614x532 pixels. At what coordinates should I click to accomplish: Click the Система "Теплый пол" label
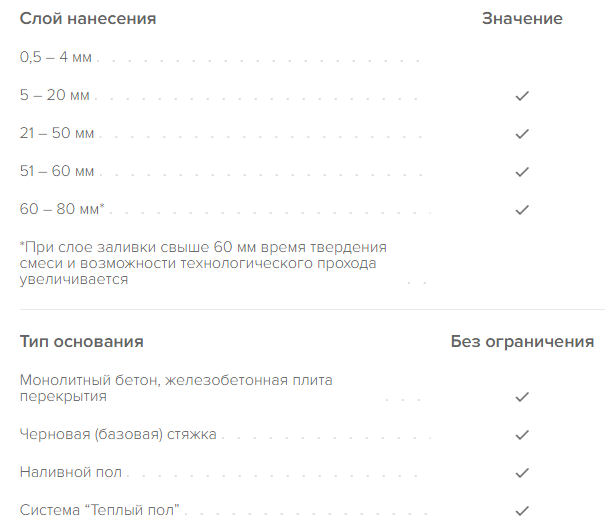(x=99, y=510)
